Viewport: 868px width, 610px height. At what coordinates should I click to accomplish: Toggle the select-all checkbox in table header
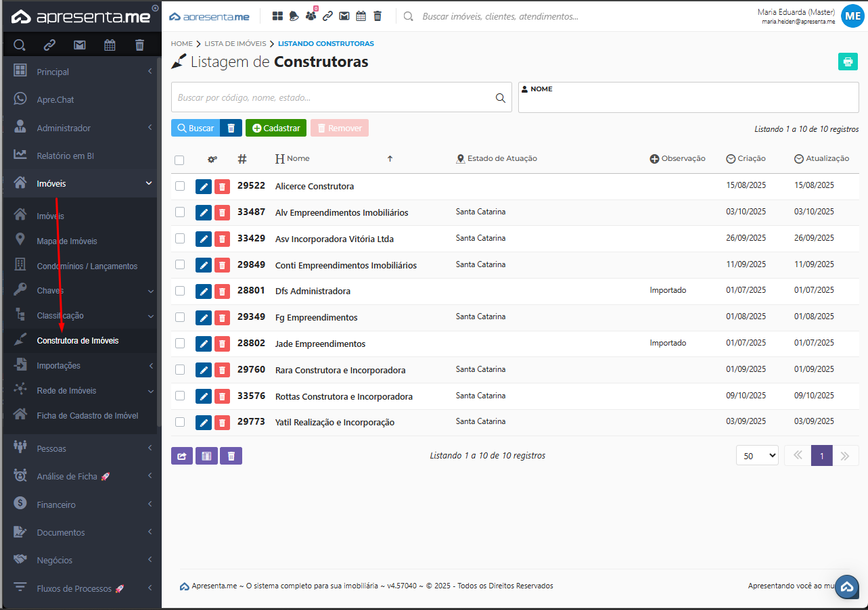[179, 160]
